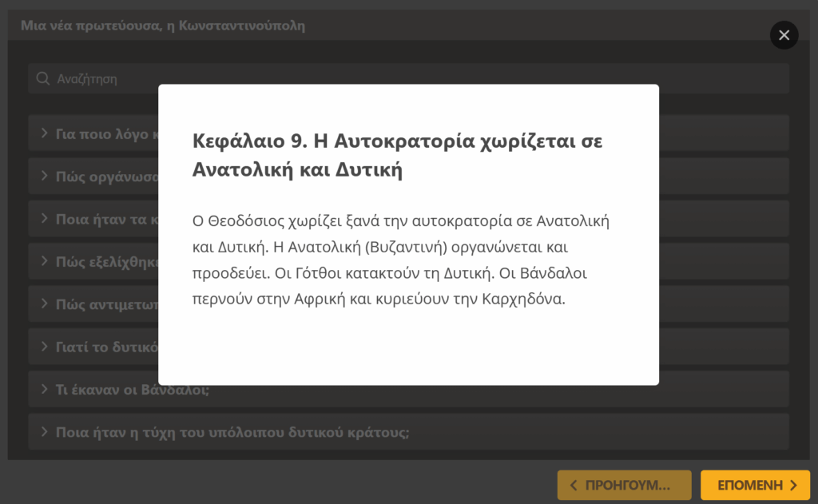
Task: Click the 'Κεφάλαιο 9' heading in the dialog
Action: tap(397, 155)
